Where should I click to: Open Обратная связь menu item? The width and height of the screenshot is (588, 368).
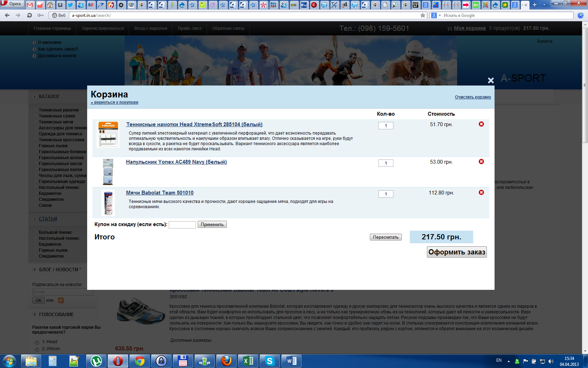tap(228, 28)
